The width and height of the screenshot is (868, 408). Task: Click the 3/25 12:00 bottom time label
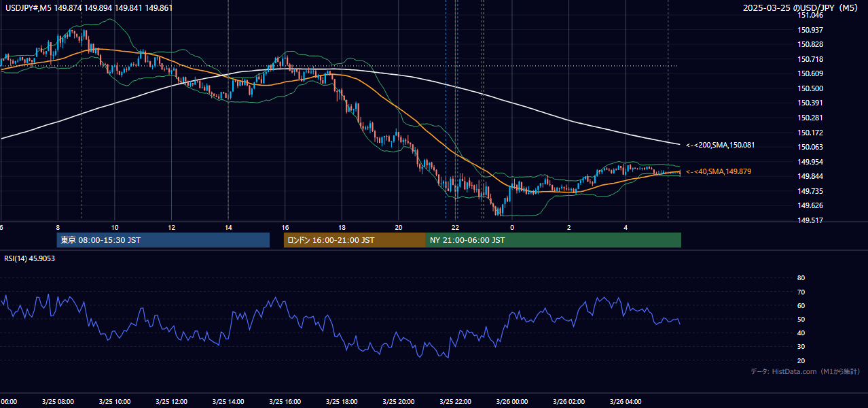(171, 402)
